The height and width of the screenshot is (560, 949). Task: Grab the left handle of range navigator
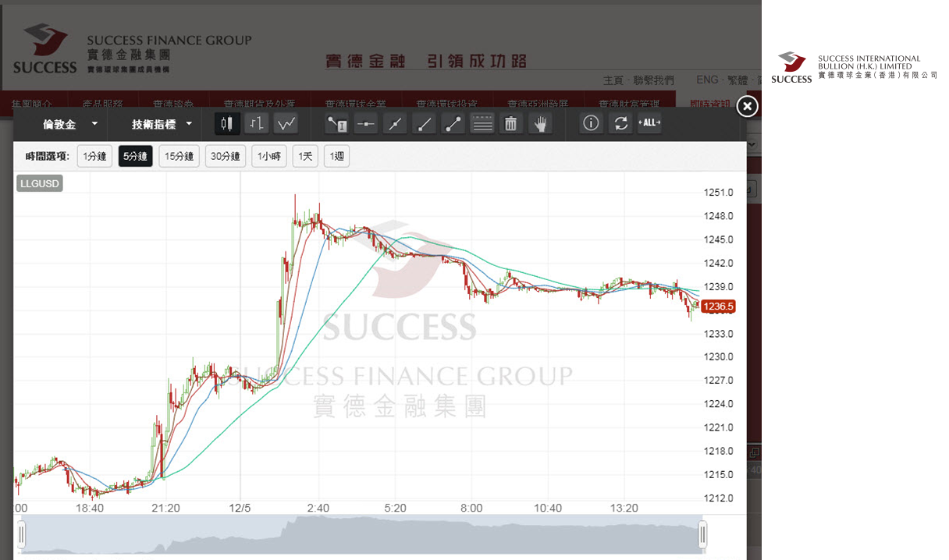click(x=21, y=535)
